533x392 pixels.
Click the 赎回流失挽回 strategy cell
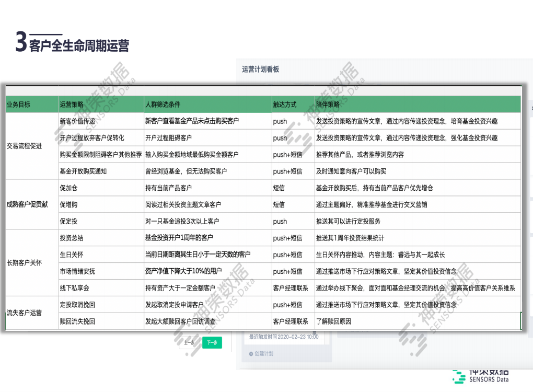click(77, 321)
